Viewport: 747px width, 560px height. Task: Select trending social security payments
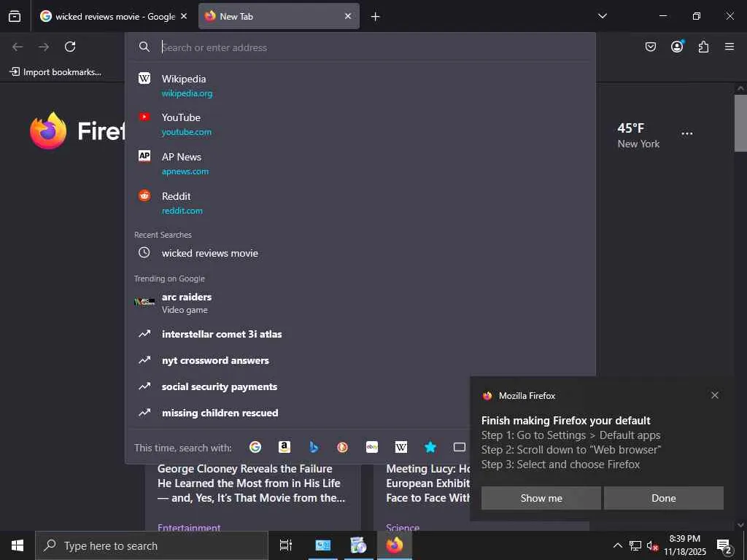(360, 386)
